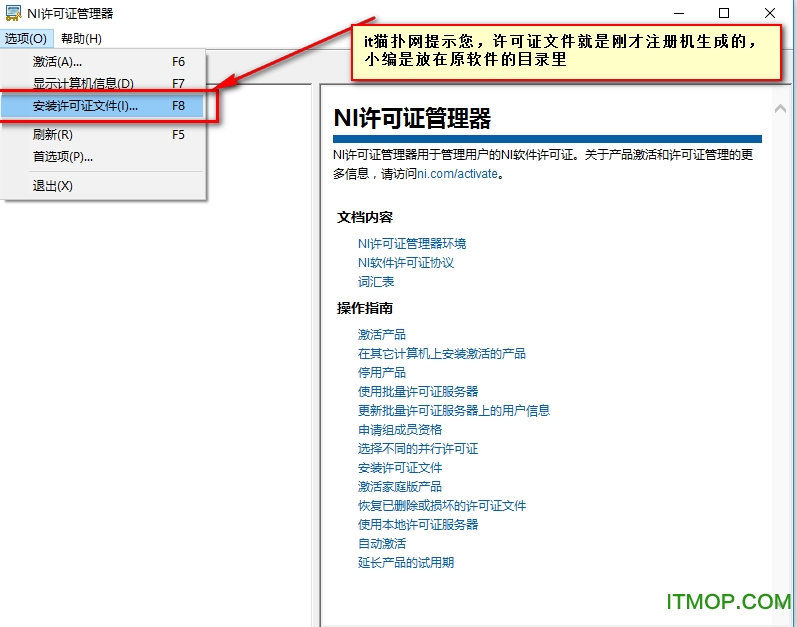Click the help pane scroll-up arrow
This screenshot has width=797, height=627.
[780, 108]
